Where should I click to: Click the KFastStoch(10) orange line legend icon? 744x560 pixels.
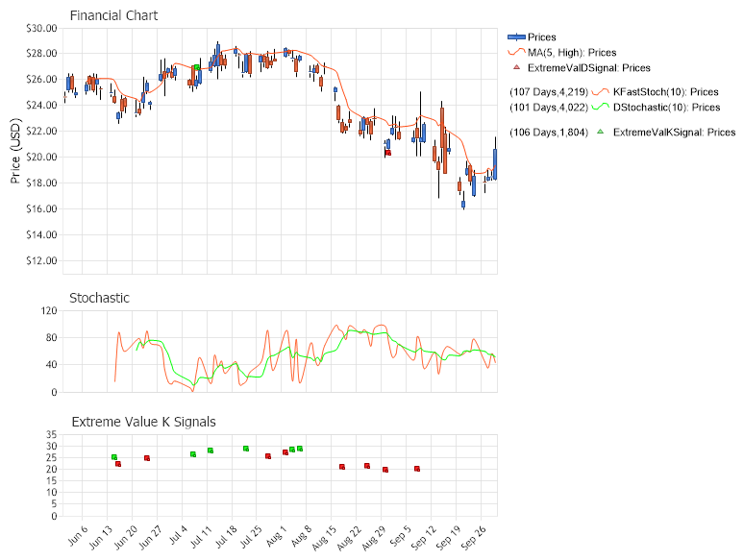pyautogui.click(x=601, y=92)
